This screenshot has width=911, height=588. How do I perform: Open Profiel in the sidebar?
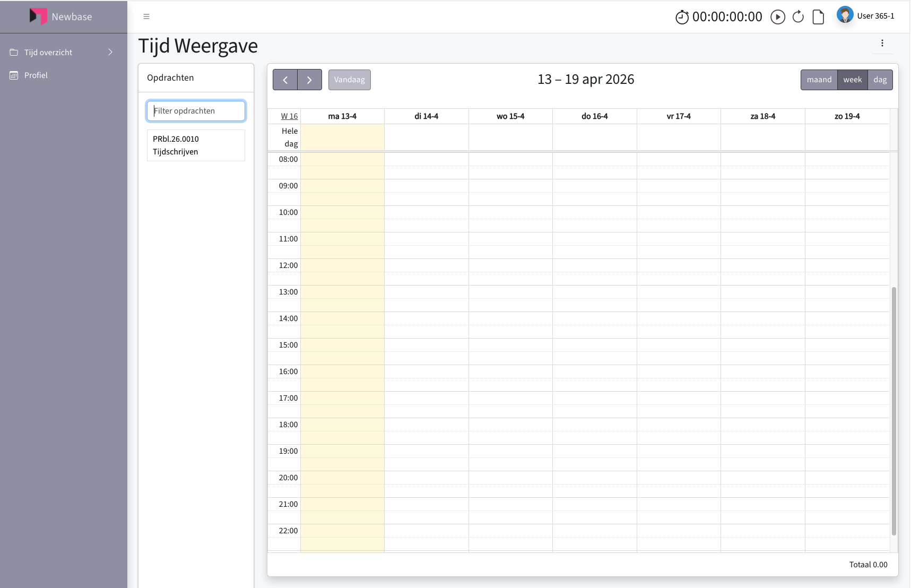[x=36, y=75]
